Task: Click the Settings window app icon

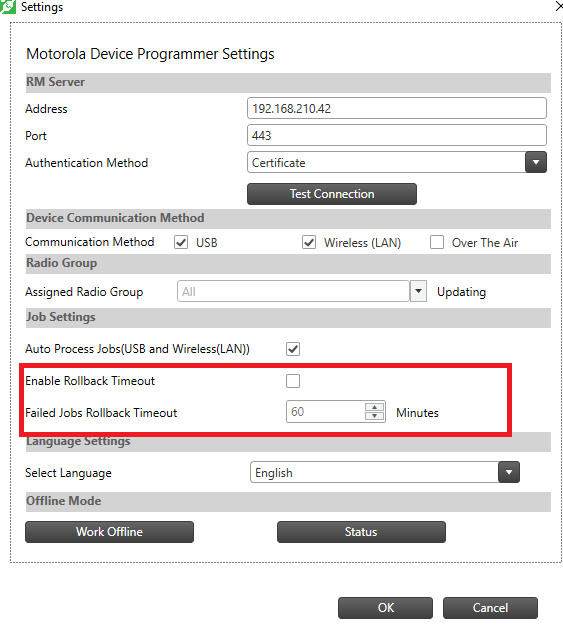Action: point(7,7)
